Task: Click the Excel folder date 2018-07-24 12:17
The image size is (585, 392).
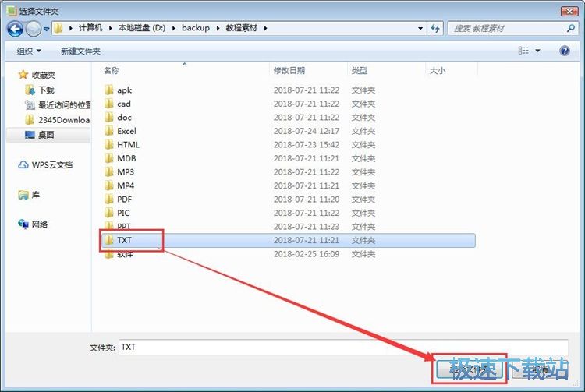Action: [x=307, y=131]
